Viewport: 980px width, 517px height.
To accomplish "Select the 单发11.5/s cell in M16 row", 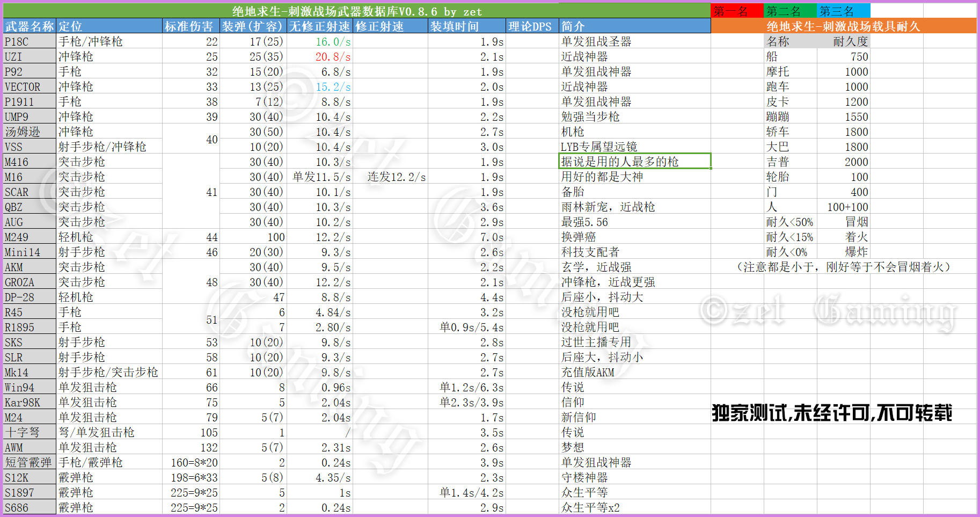I will (319, 177).
